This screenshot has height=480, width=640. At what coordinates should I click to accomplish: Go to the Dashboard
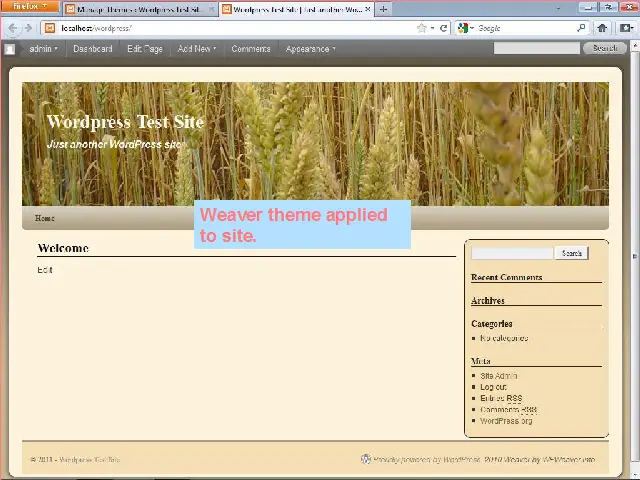pyautogui.click(x=93, y=49)
